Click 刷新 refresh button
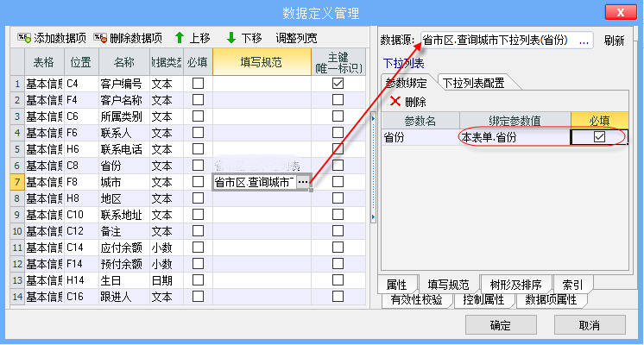 point(614,41)
